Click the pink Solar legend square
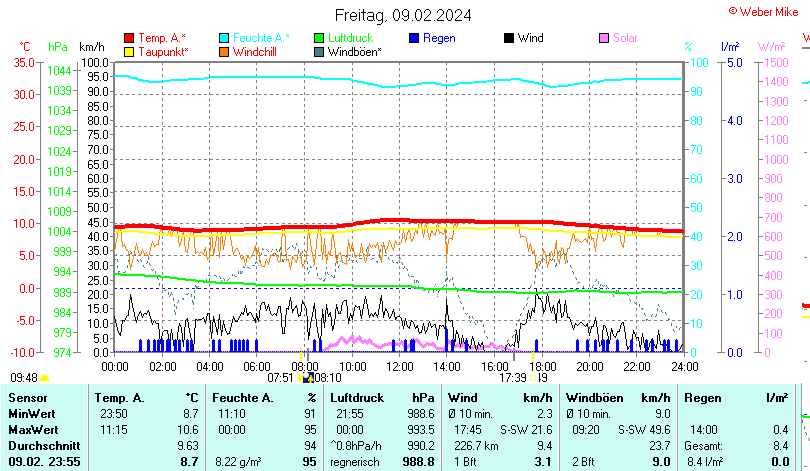810x471 pixels. [x=604, y=38]
